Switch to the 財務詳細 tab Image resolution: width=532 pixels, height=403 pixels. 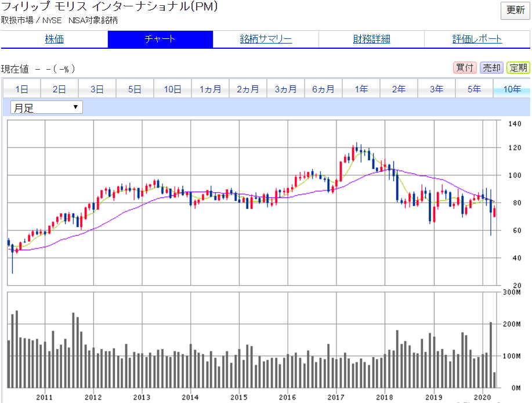tap(371, 39)
